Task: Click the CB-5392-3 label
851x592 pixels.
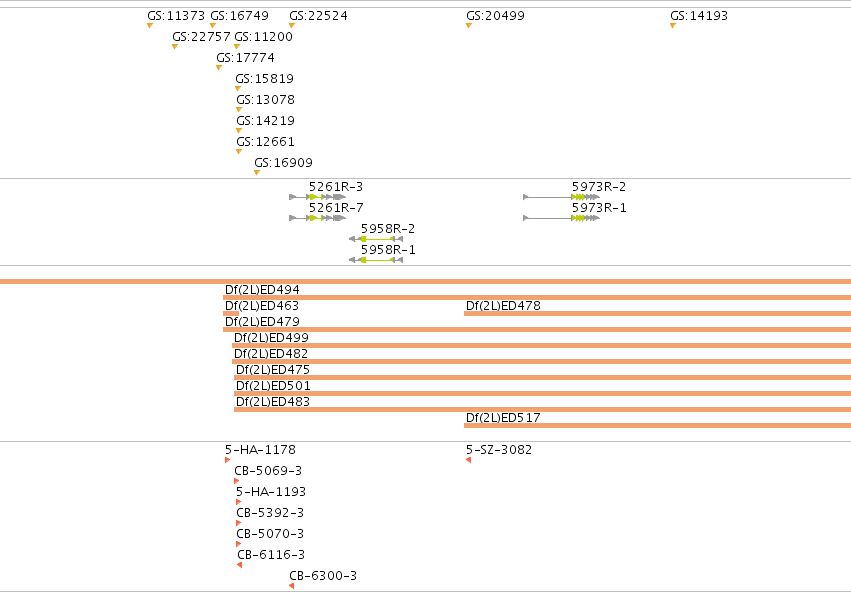Action: point(270,513)
